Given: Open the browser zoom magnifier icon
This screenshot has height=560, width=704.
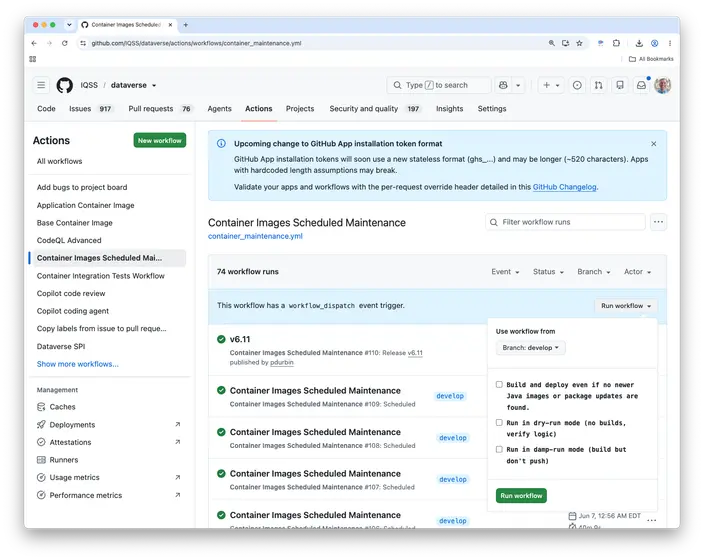Looking at the screenshot, I should pos(551,43).
